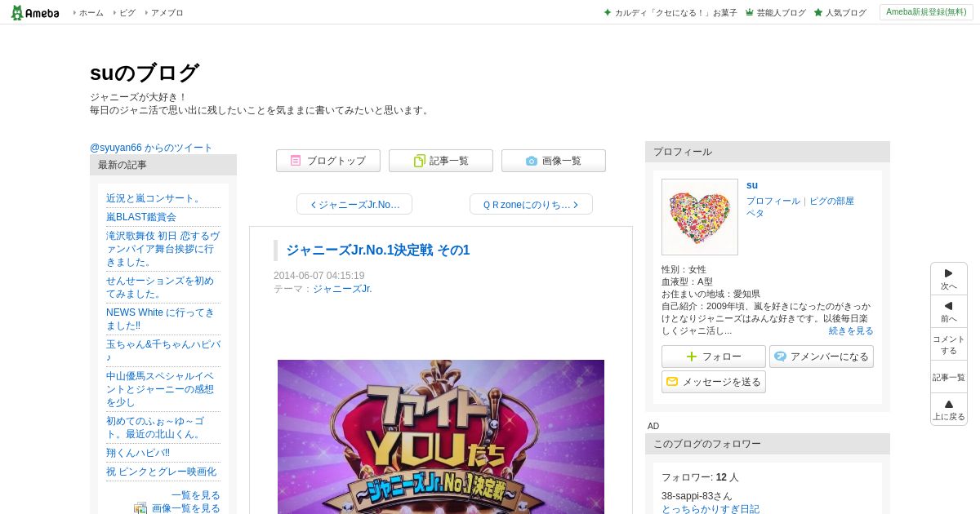The height and width of the screenshot is (514, 980).
Task: Open su profile name link
Action: (752, 185)
